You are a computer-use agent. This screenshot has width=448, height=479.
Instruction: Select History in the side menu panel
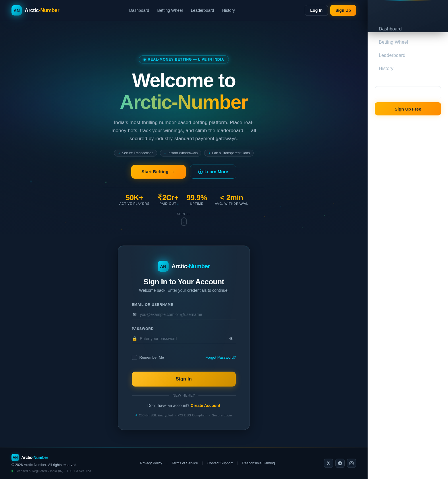tap(386, 68)
